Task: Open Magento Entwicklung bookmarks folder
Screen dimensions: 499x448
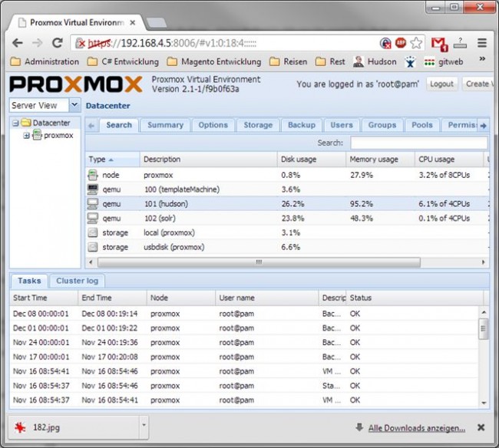Action: 214,61
